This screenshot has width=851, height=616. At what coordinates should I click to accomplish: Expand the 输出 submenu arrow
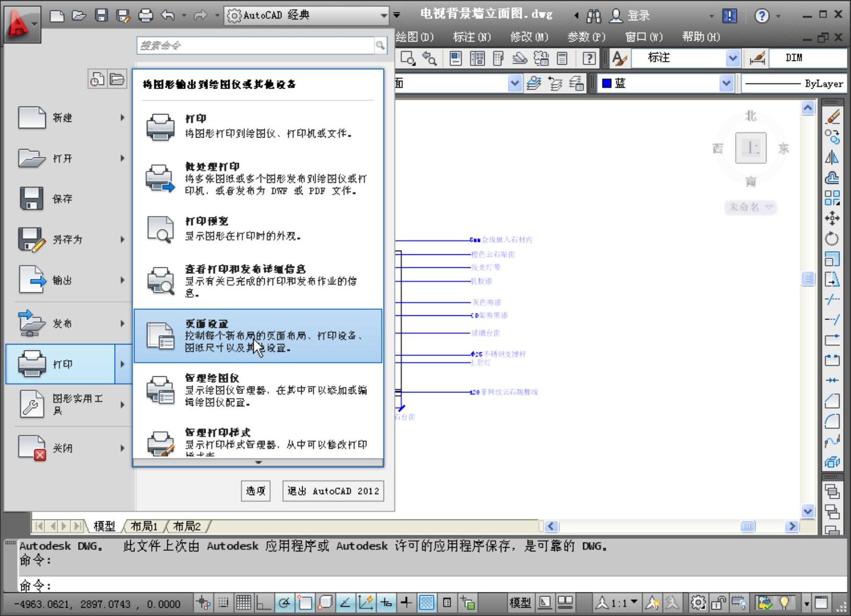(x=122, y=280)
